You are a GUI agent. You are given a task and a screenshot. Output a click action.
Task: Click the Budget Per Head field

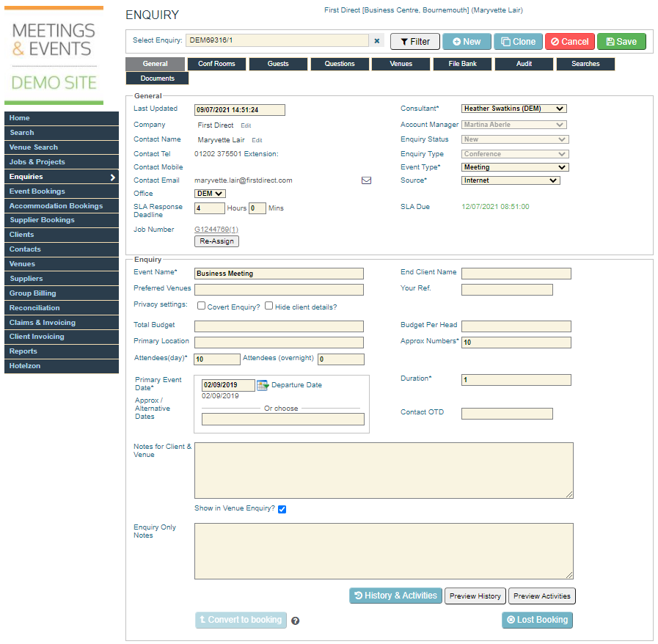516,326
